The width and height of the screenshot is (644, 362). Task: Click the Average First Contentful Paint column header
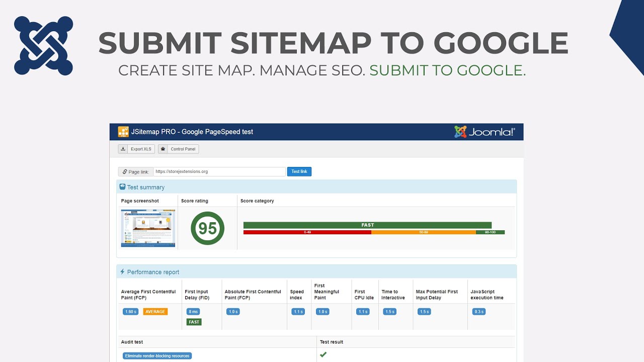(148, 295)
